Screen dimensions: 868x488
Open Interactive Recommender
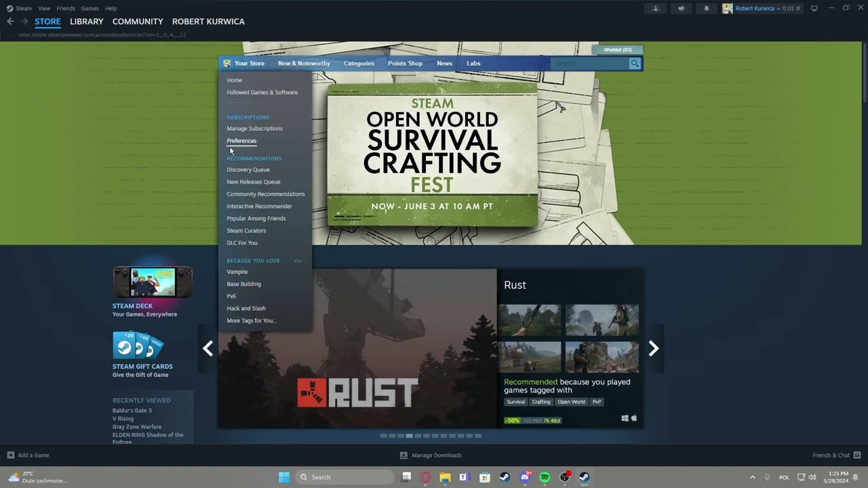pyautogui.click(x=259, y=207)
